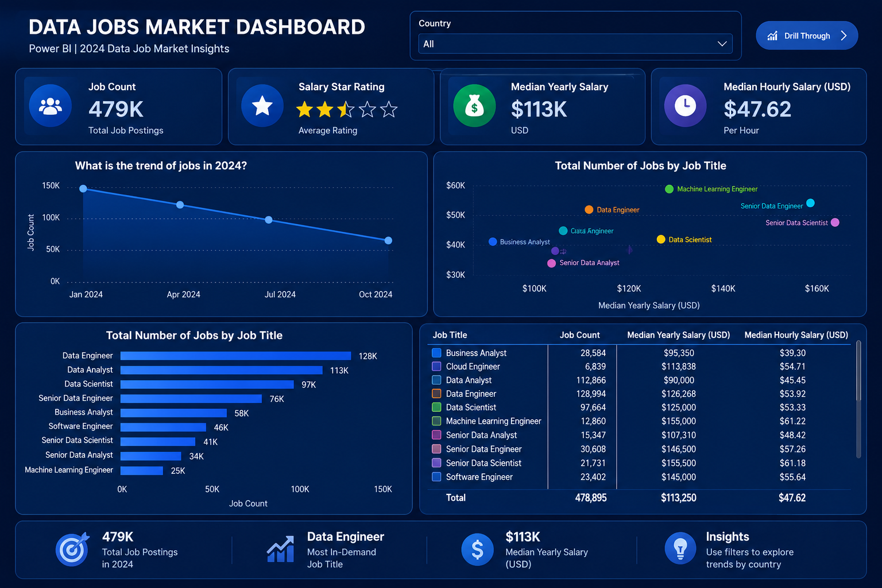Click the table vertical scrollbar
882x588 pixels.
pos(858,399)
